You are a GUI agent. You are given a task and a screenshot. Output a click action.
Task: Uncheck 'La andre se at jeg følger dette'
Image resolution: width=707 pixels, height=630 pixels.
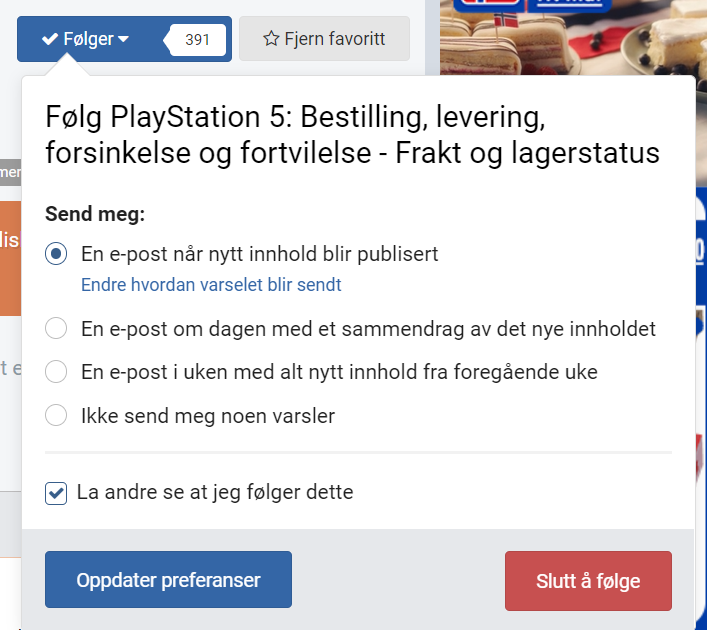tap(57, 492)
